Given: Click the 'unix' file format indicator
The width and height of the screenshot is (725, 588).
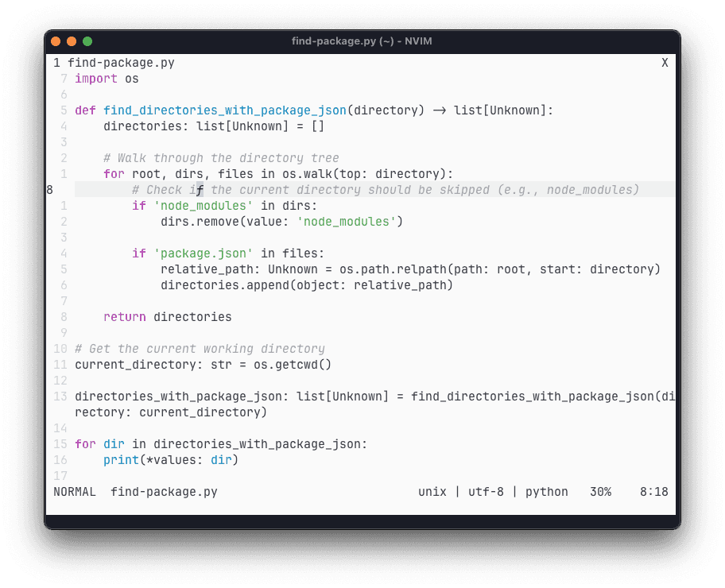Looking at the screenshot, I should 432,492.
